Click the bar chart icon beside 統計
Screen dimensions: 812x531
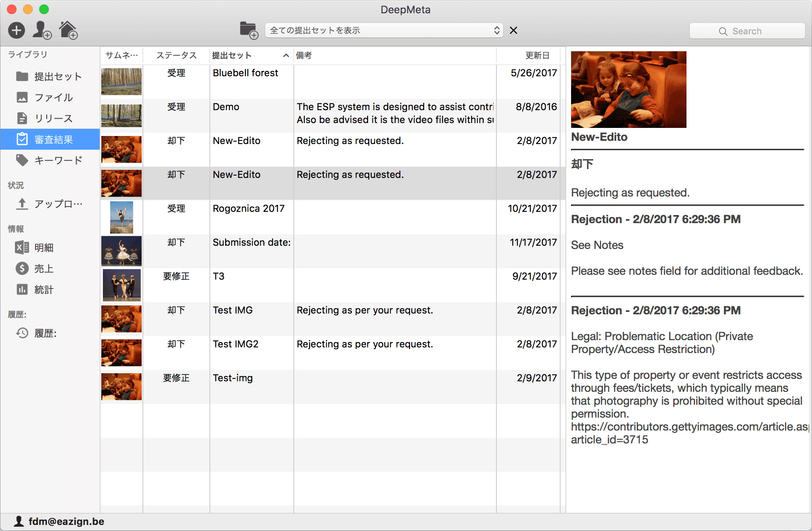(x=22, y=289)
